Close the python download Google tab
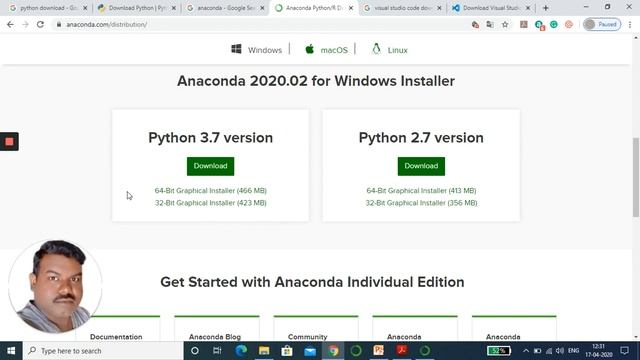This screenshot has height=360, width=640. (x=85, y=8)
